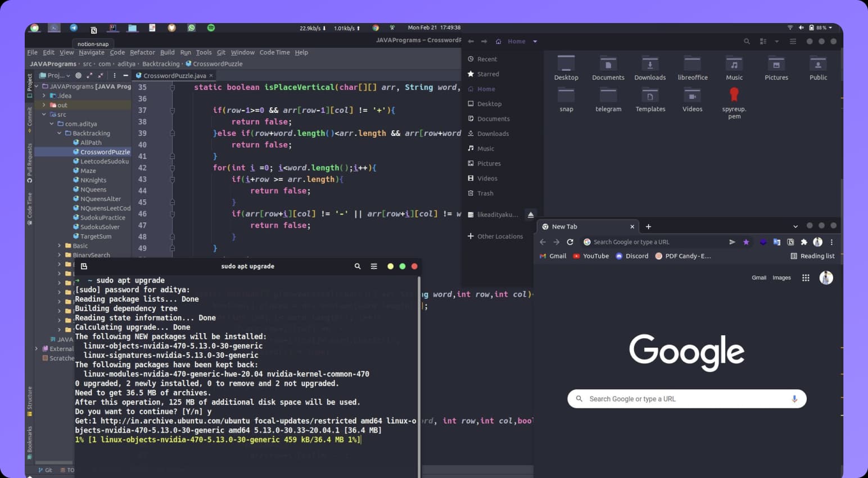Open the Home path dropdown arrow
The height and width of the screenshot is (478, 868).
click(x=535, y=41)
